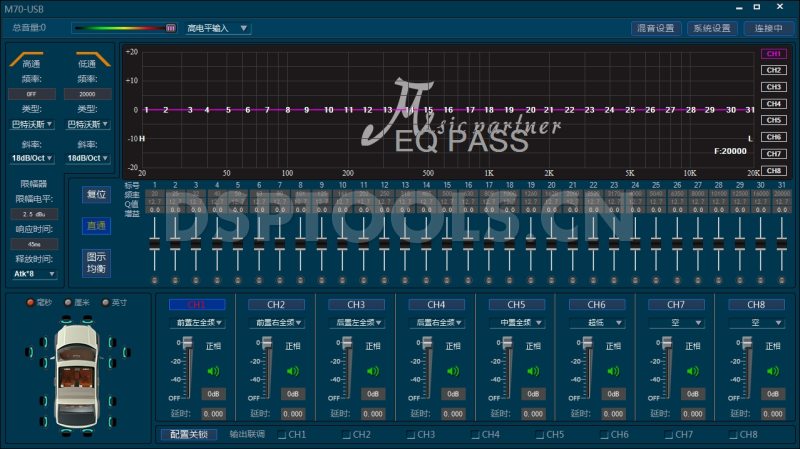The image size is (800, 449).
Task: Select CH2 in the EQ graph channel list
Action: [773, 70]
